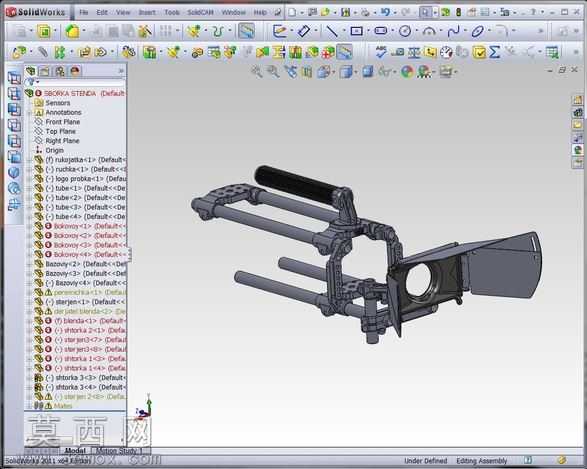This screenshot has height=469, width=587.
Task: Open the Tools menu
Action: point(172,12)
